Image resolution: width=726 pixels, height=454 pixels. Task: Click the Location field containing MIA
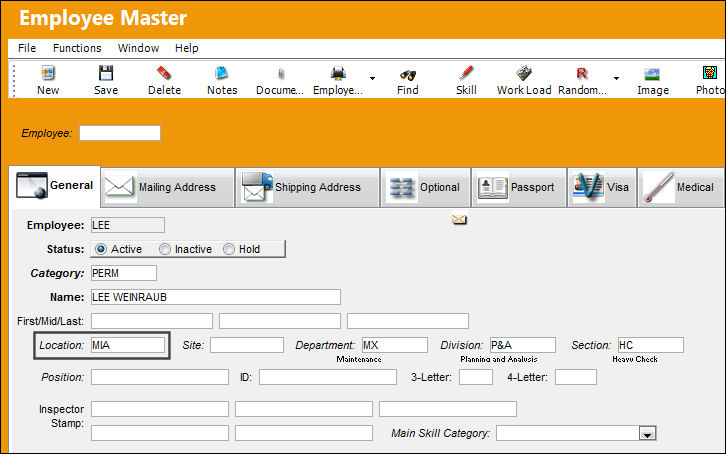128,345
